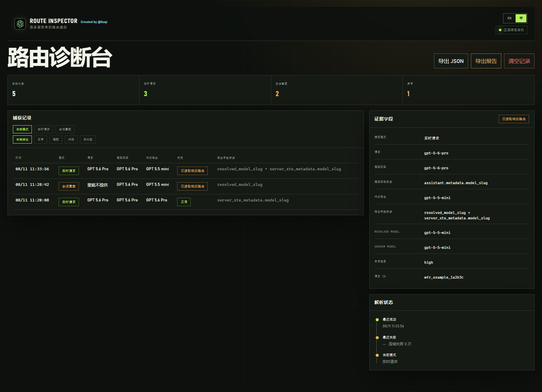Viewport: 542px width, 392px height.
Task: Click GPT 5.5 mini in the 11:28:42 row
Action: (x=158, y=184)
